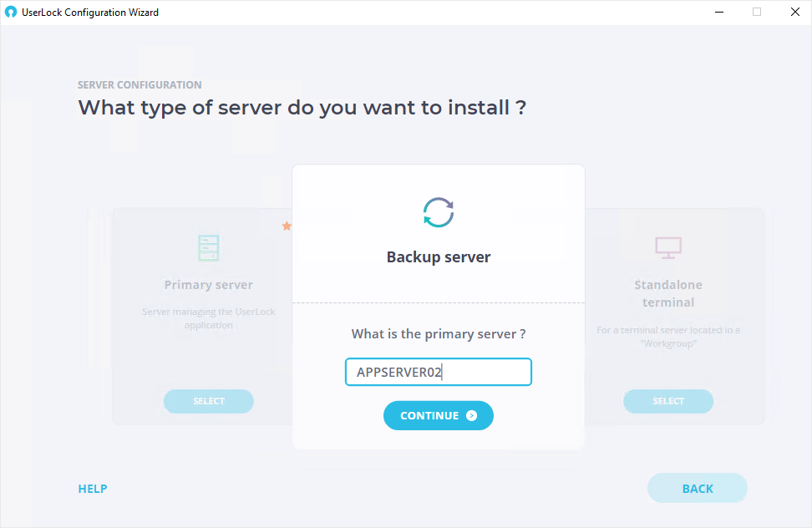This screenshot has height=528, width=812.
Task: Click the 'Primary server' card title
Action: pyautogui.click(x=209, y=285)
